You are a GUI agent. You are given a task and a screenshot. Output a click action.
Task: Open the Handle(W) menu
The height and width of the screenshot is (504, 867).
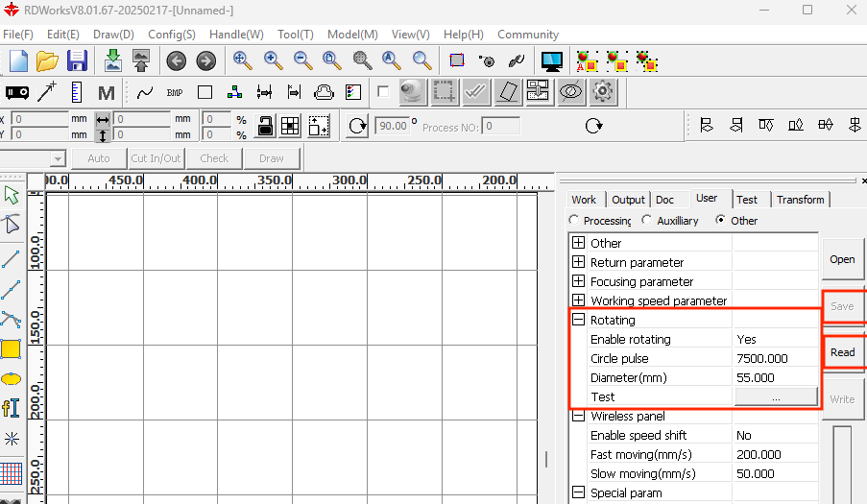[x=236, y=35]
